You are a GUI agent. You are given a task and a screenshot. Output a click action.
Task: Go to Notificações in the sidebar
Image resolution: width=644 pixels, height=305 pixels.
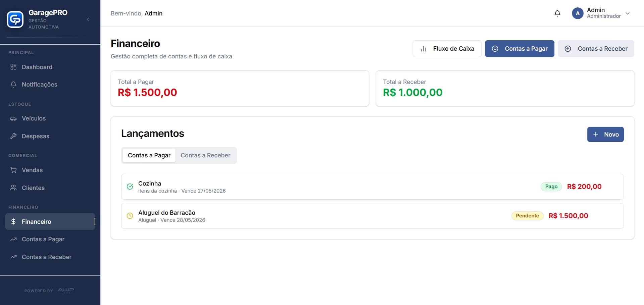pos(50,85)
